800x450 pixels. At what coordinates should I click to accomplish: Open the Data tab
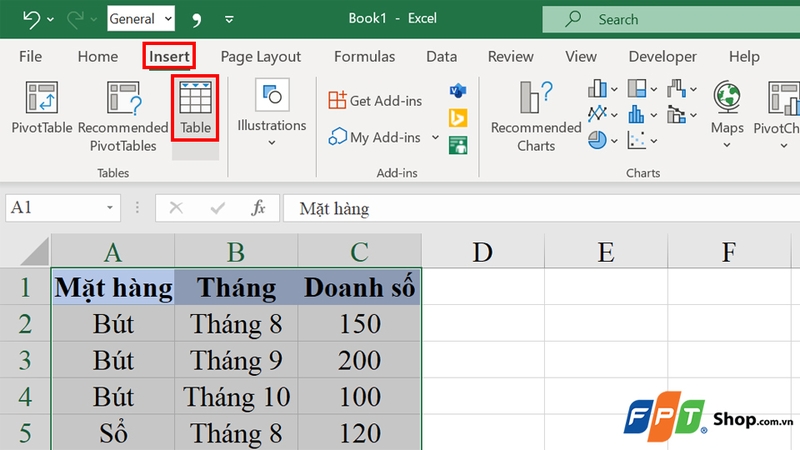(x=441, y=56)
